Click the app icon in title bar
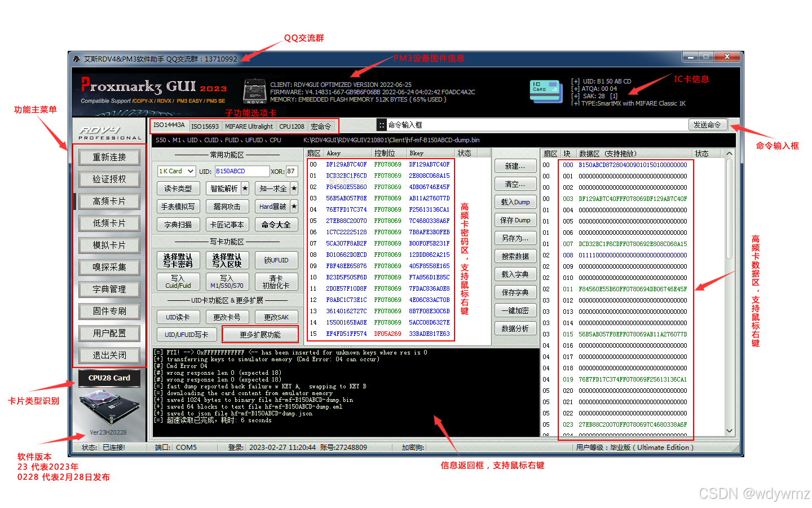812x508 pixels. coord(77,58)
